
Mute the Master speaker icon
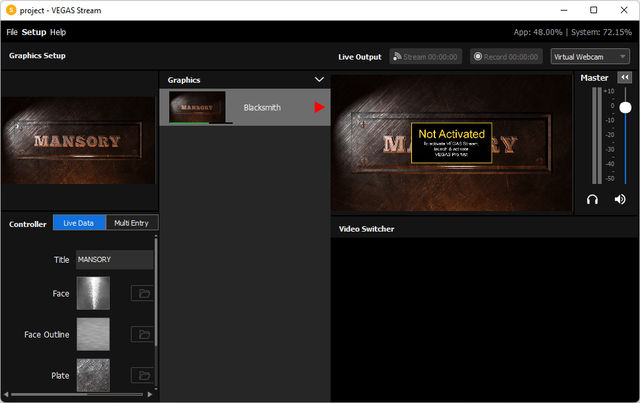coord(620,199)
